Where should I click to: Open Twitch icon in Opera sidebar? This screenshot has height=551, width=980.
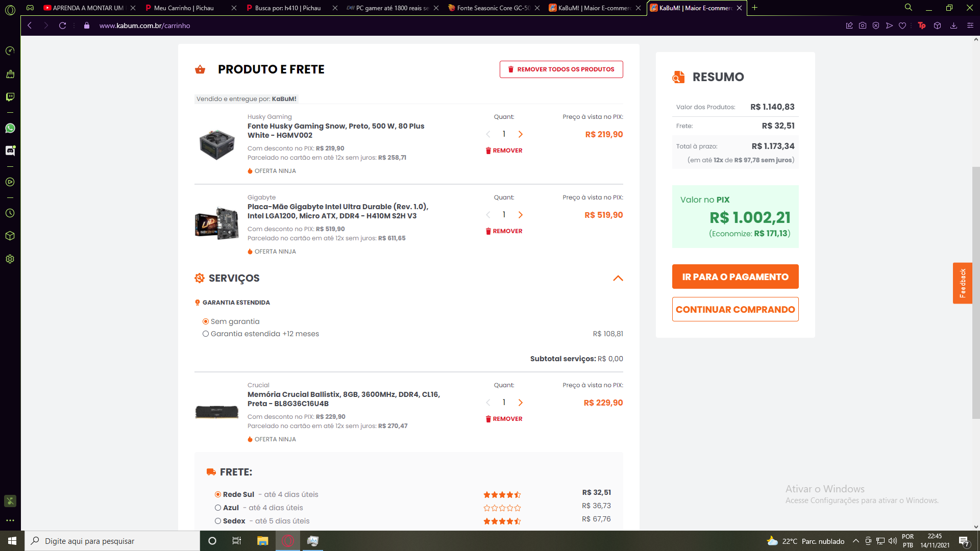(10, 97)
